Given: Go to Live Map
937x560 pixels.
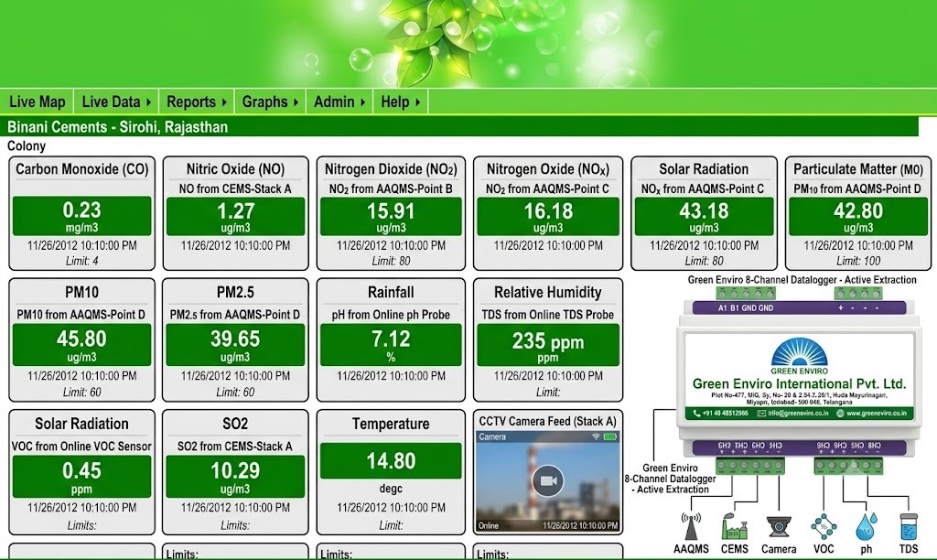Looking at the screenshot, I should [x=37, y=102].
